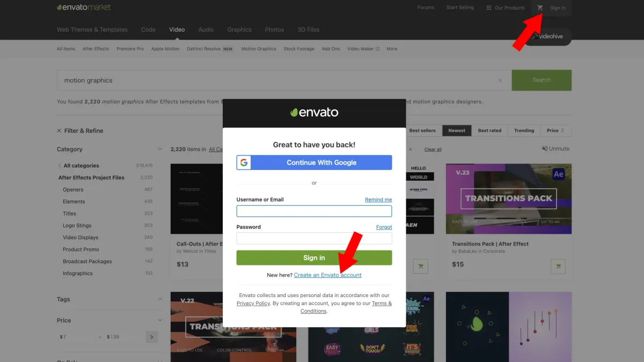Screen dimensions: 644x362
Task: Apply price range with arrow button
Action: coord(152,337)
